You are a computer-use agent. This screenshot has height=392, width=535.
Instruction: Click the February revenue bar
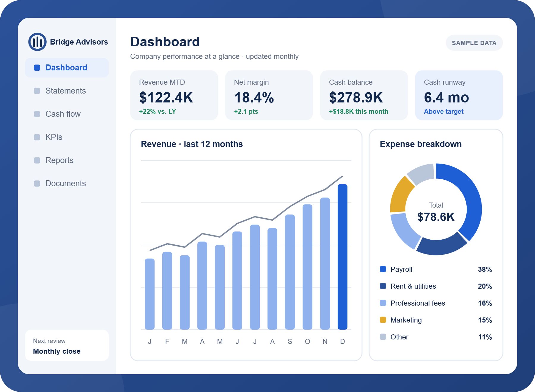click(x=167, y=291)
